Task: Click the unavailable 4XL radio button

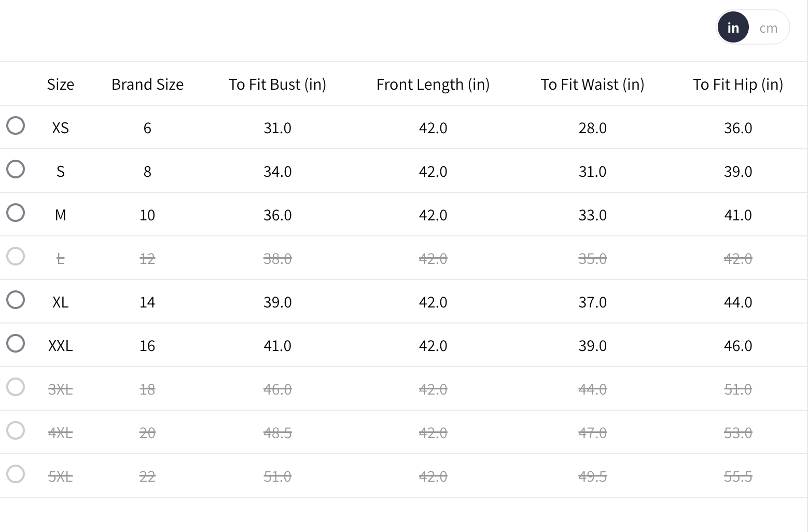Action: pyautogui.click(x=16, y=430)
